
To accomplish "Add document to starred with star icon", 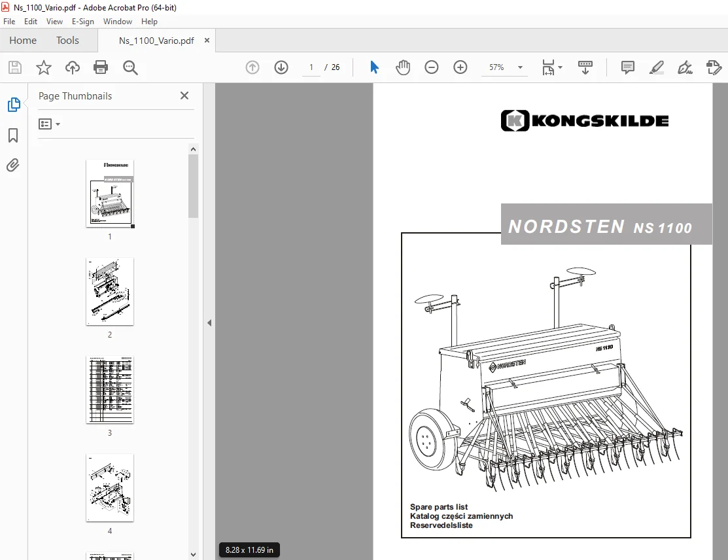I will [x=44, y=67].
